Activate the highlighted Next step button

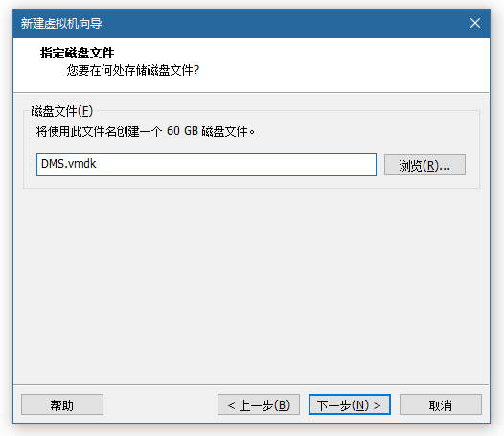click(350, 404)
